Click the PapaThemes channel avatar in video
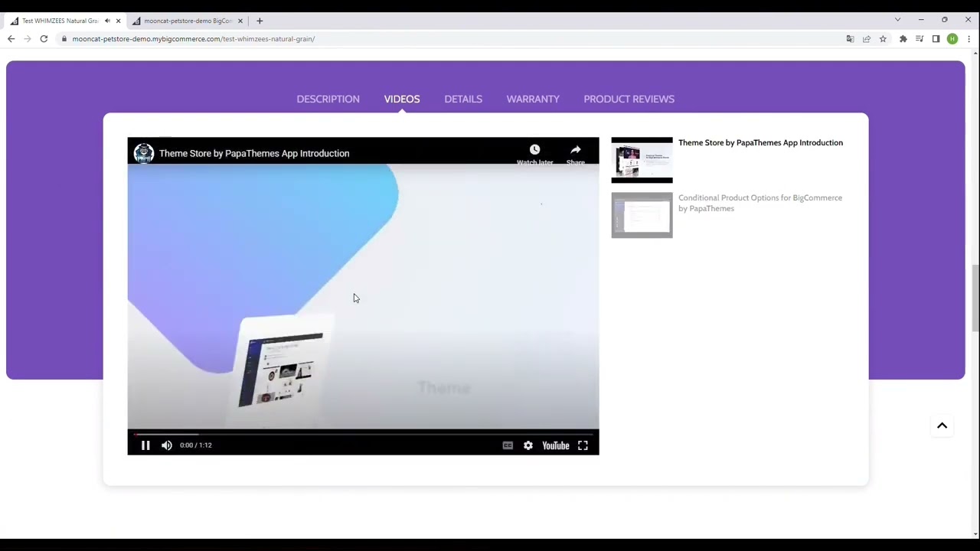The width and height of the screenshot is (980, 551). pyautogui.click(x=144, y=153)
